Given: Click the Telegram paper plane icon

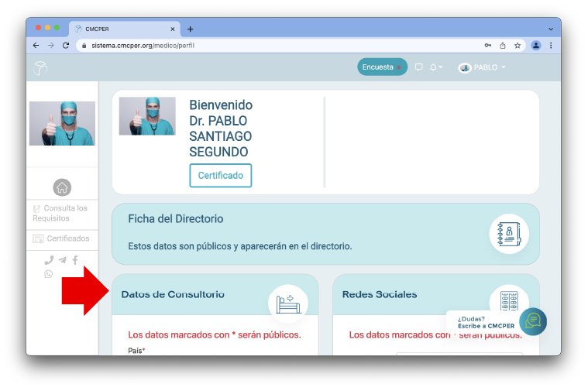Looking at the screenshot, I should point(62,260).
